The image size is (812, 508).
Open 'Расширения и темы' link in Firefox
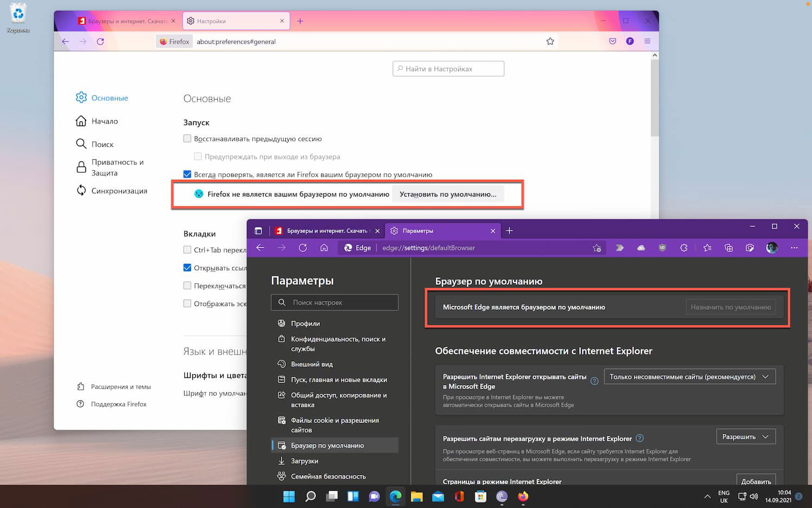click(114, 387)
